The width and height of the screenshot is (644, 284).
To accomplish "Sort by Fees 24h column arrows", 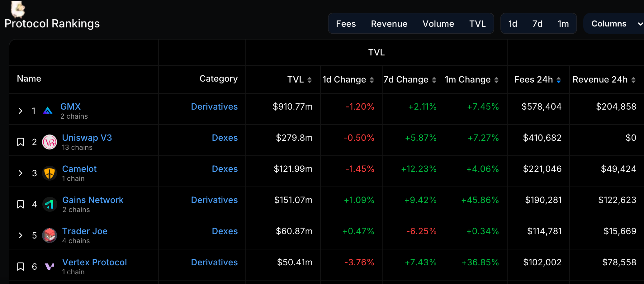I will click(x=559, y=80).
